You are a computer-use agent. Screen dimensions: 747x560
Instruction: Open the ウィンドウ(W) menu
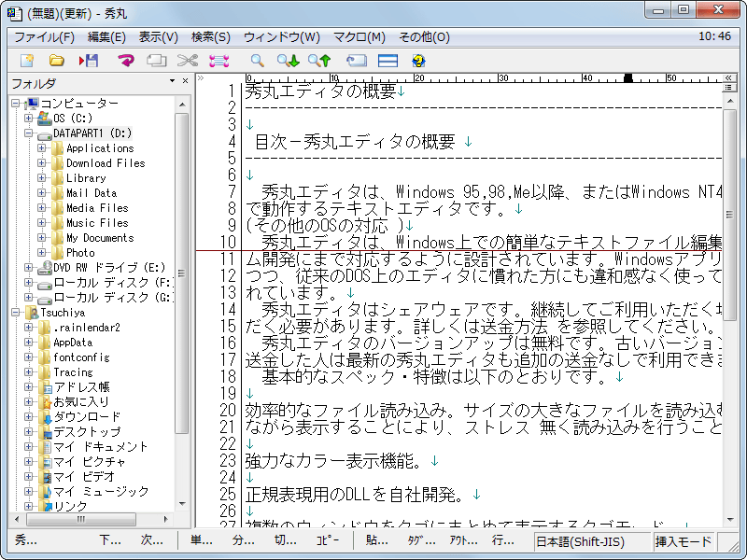pyautogui.click(x=282, y=36)
